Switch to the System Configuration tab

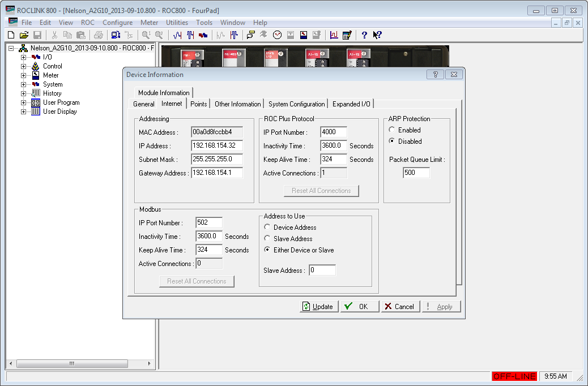296,104
